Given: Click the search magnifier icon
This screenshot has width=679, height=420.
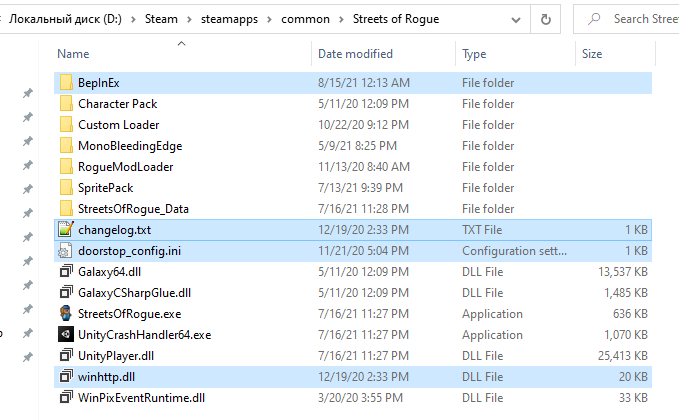Looking at the screenshot, I should click(x=595, y=19).
